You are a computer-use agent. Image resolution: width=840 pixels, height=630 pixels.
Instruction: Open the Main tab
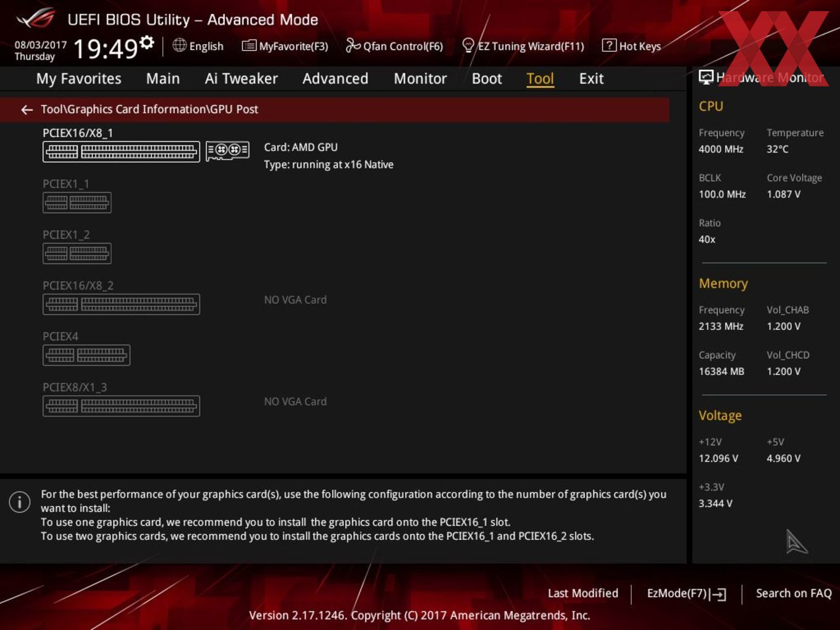[x=163, y=78]
